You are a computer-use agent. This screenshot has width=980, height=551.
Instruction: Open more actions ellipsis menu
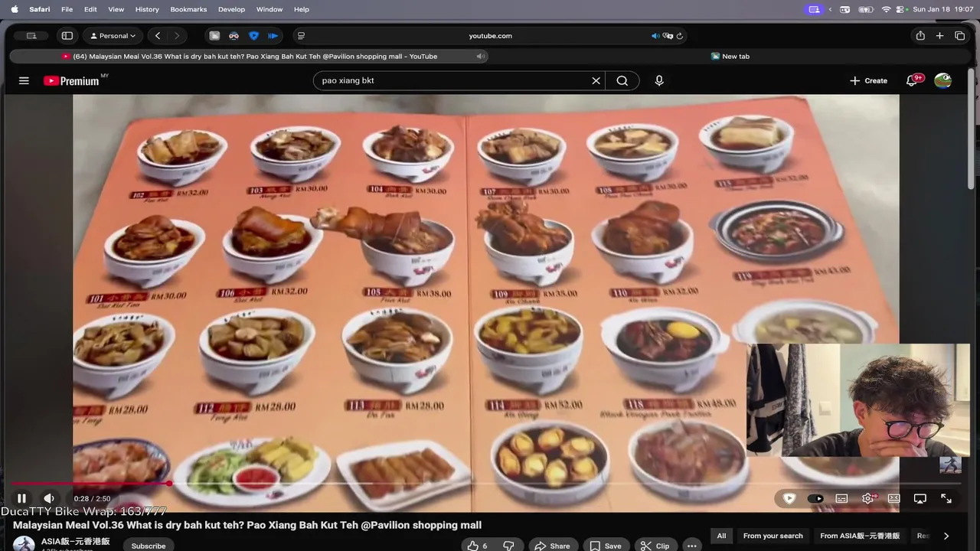point(692,546)
